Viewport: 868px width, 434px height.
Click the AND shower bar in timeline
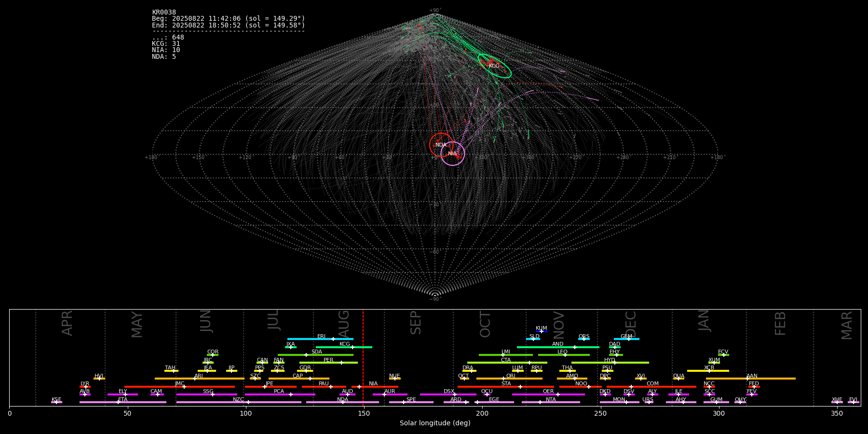(x=558, y=347)
